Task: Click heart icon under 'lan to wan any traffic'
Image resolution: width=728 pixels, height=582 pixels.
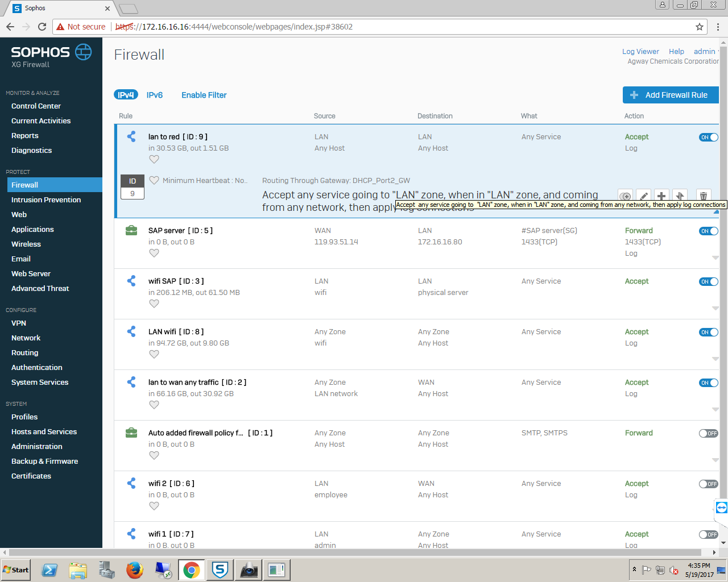Action: click(154, 405)
